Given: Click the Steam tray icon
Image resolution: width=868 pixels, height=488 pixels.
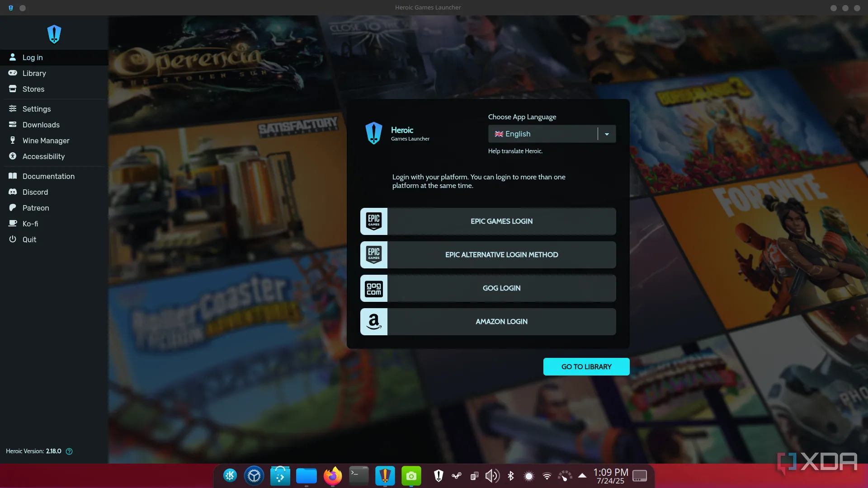Looking at the screenshot, I should point(457,476).
